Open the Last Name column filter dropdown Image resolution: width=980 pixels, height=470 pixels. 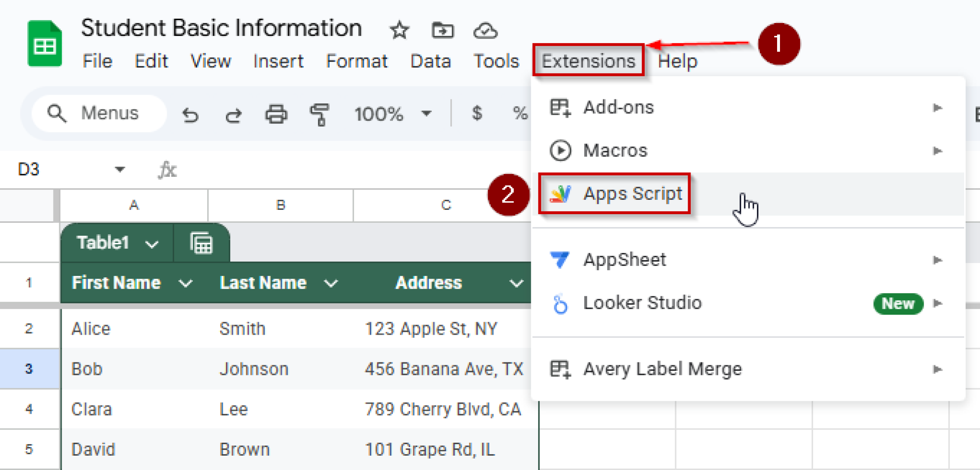pos(331,284)
